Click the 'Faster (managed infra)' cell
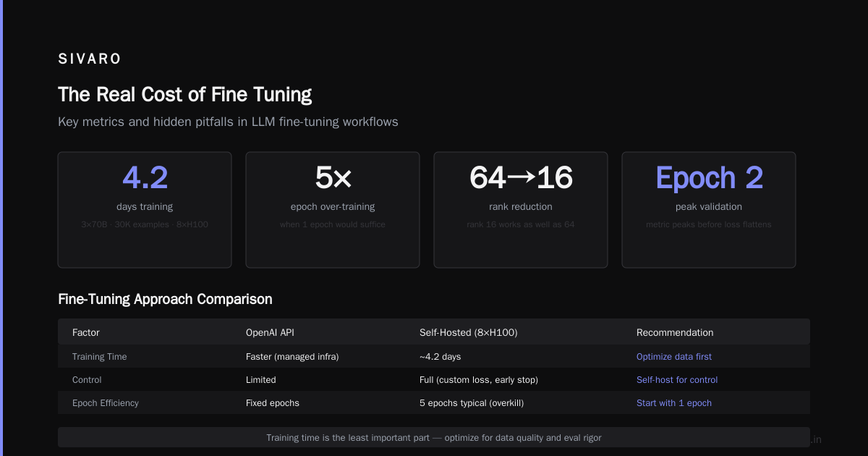The width and height of the screenshot is (868, 456). click(x=292, y=356)
